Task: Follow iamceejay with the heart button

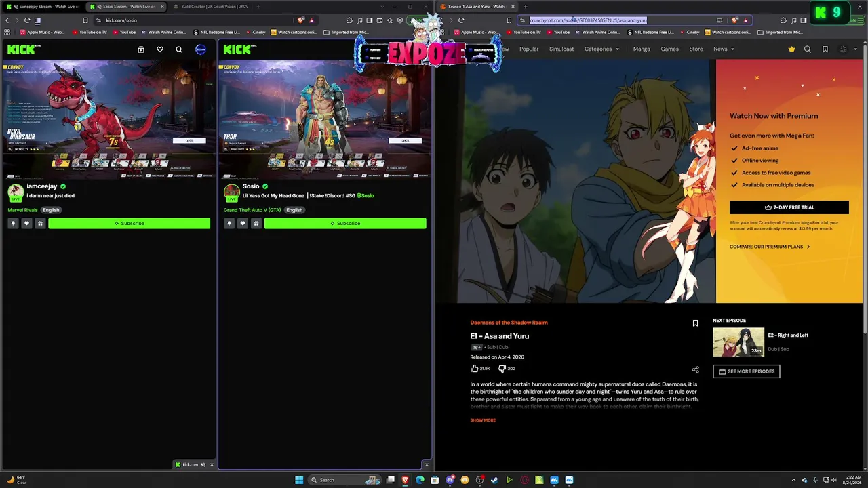Action: point(26,223)
